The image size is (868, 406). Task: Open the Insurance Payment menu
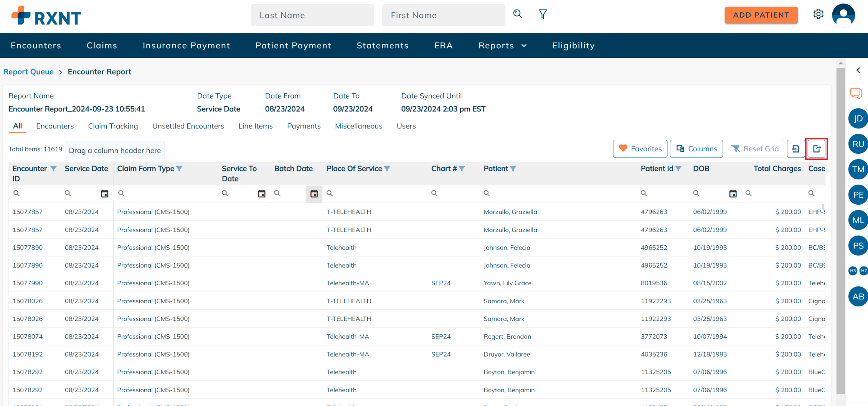tap(186, 46)
